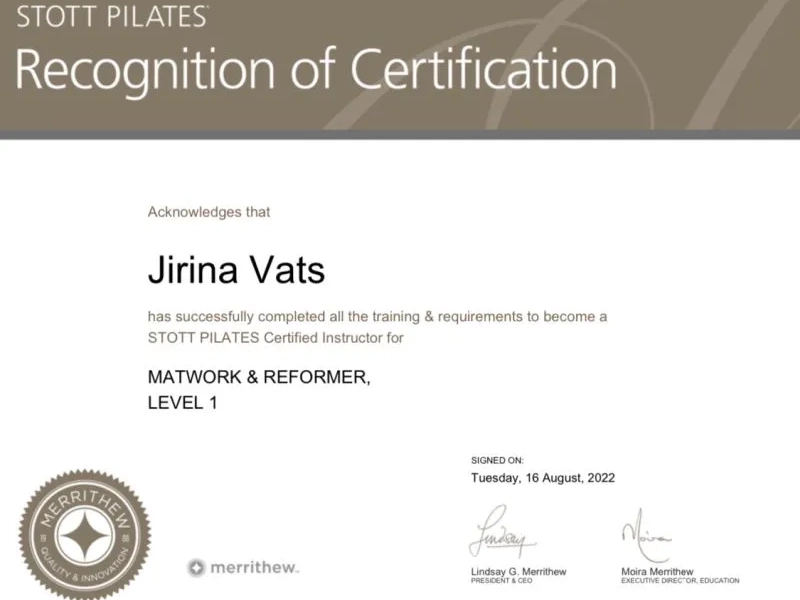Select the date Tuesday, 16 August, 2022
The image size is (800, 600).
point(543,478)
